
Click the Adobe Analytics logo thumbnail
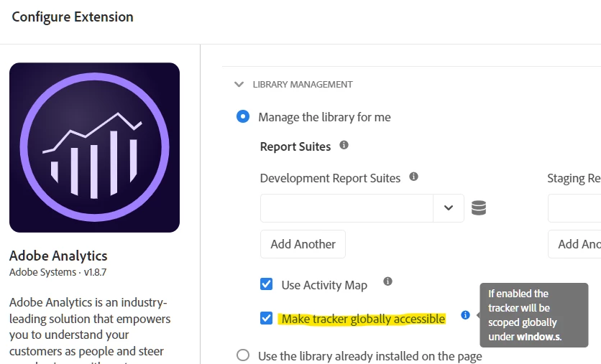95,147
